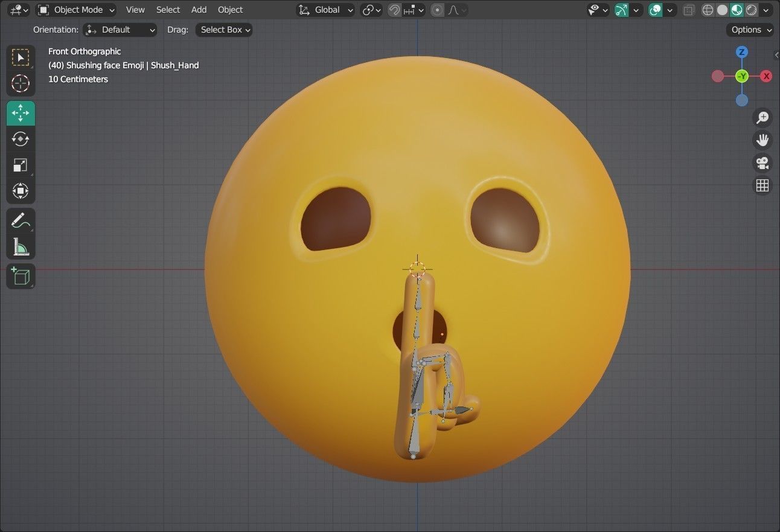Click the negative Z axis gizmo circle

tap(742, 100)
